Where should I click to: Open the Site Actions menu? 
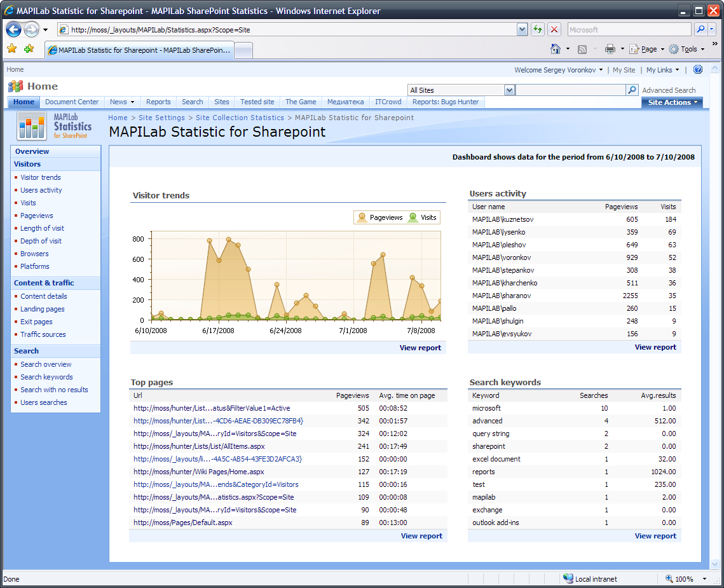click(673, 102)
